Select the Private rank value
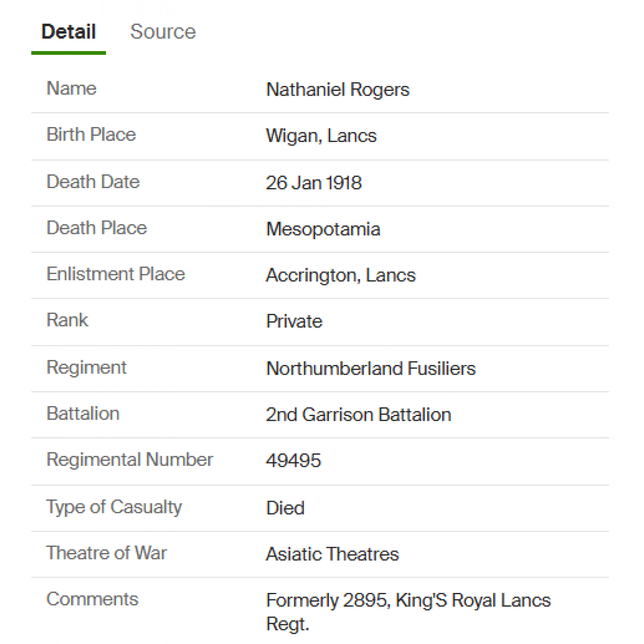The height and width of the screenshot is (644, 644). 294,322
